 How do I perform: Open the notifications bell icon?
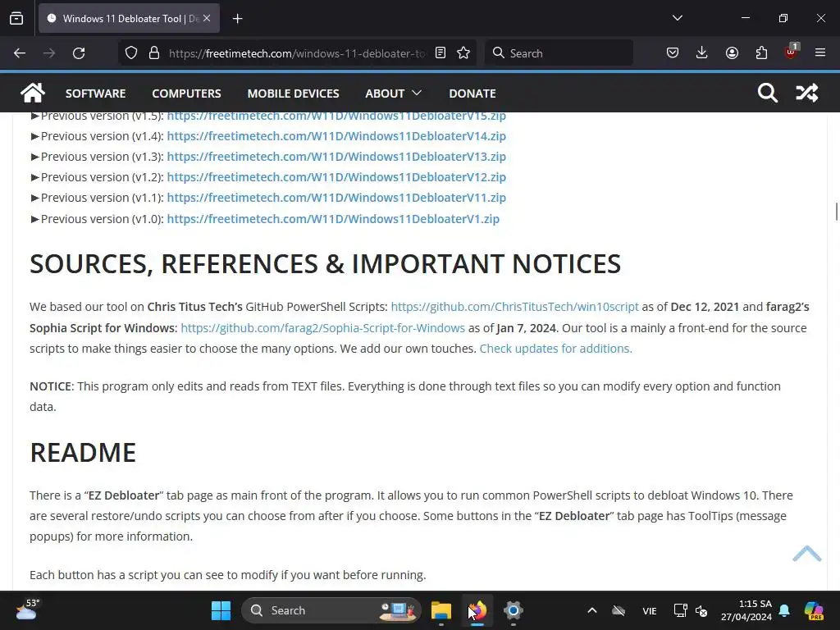[784, 610]
